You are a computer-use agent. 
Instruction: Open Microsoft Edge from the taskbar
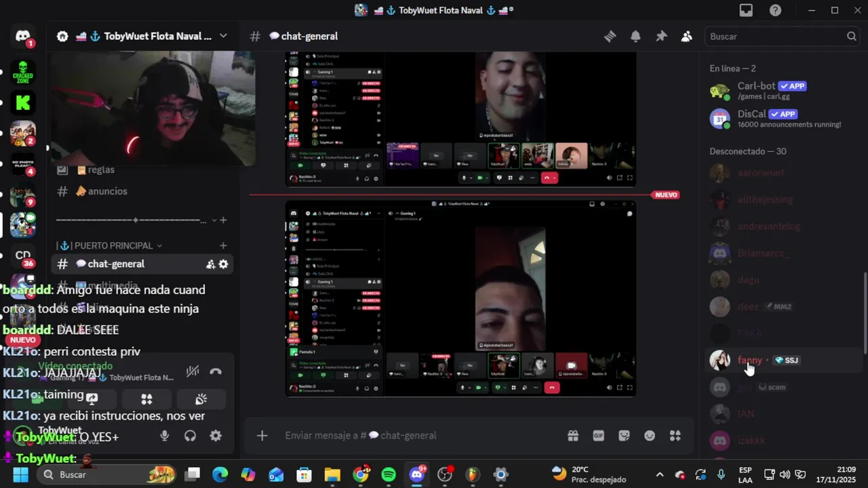tap(220, 474)
